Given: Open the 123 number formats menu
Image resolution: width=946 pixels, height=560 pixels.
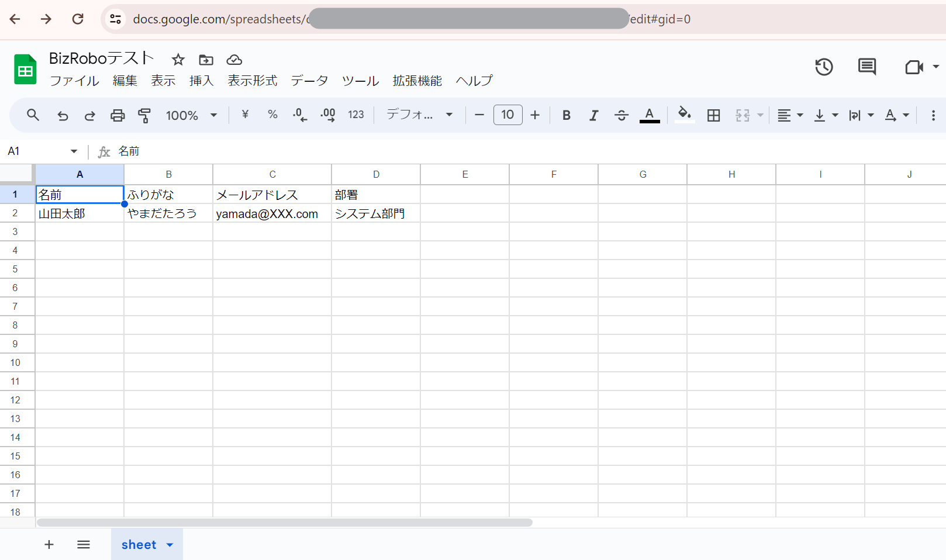Looking at the screenshot, I should pyautogui.click(x=356, y=115).
